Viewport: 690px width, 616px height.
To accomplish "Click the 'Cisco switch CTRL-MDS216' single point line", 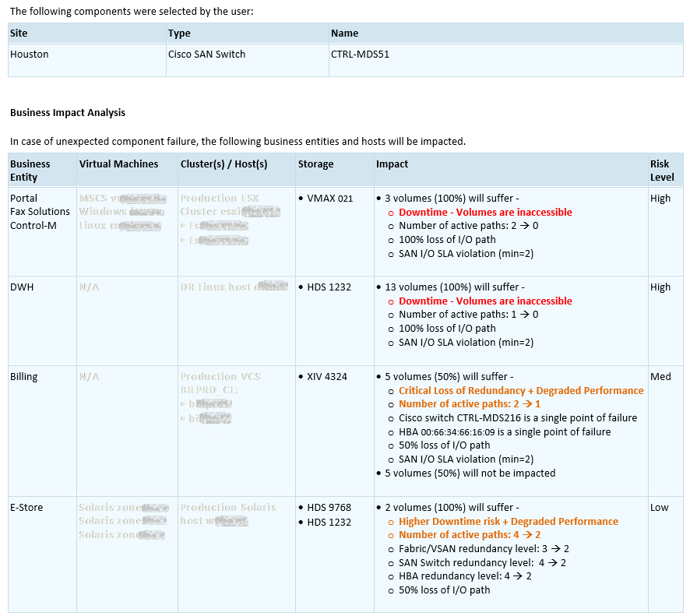I will (518, 418).
